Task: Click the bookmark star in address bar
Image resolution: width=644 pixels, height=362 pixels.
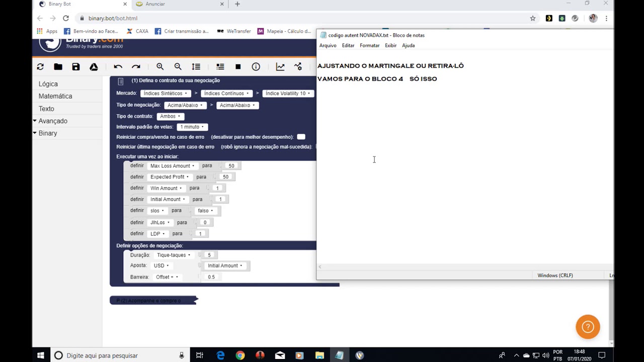Action: [x=533, y=18]
